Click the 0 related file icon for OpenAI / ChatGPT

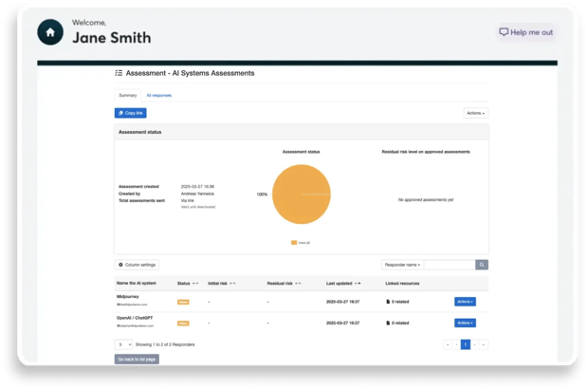point(388,323)
